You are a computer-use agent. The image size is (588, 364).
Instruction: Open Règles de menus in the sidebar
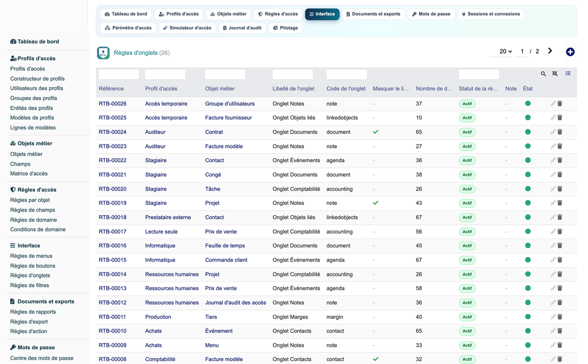coord(31,256)
